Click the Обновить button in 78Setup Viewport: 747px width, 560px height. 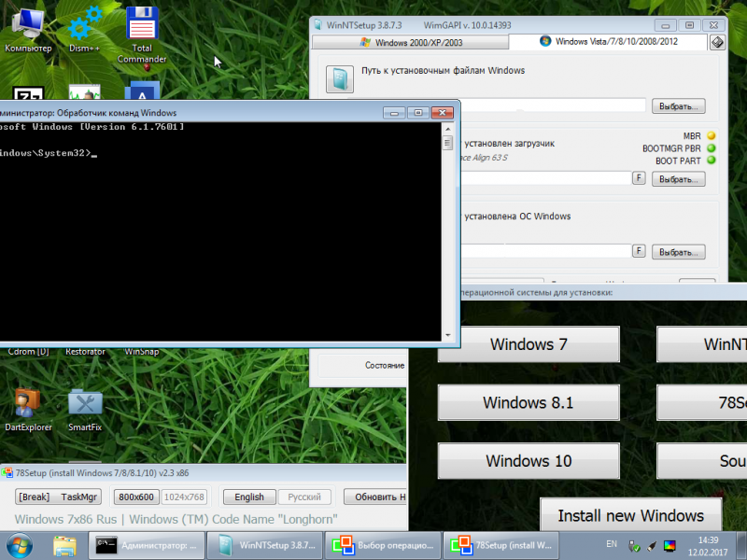pos(375,497)
